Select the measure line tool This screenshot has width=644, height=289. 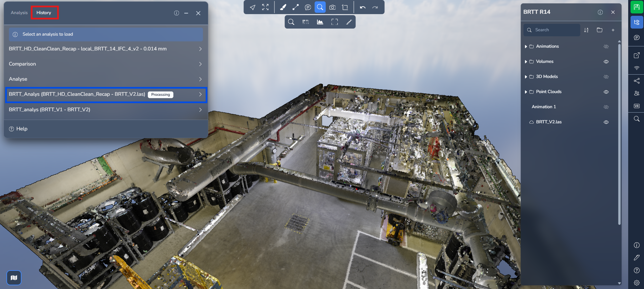295,7
